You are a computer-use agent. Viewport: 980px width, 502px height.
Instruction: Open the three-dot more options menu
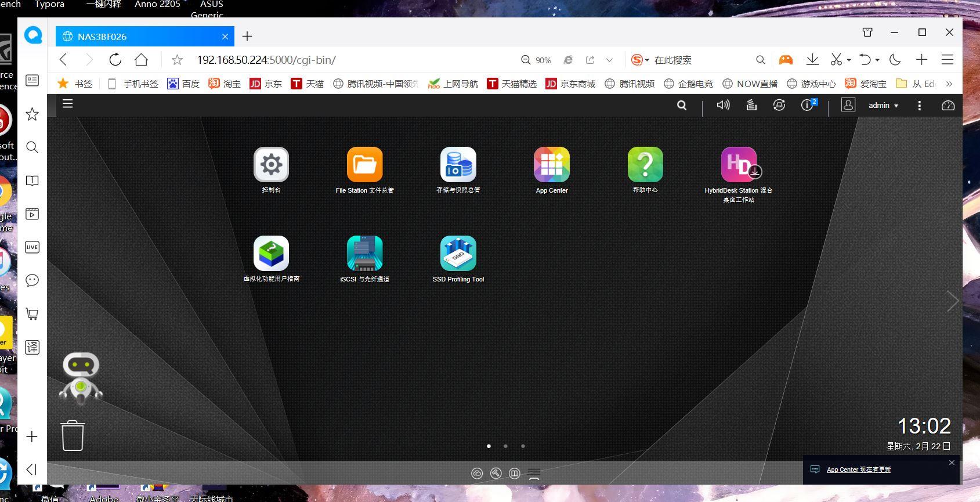click(919, 105)
